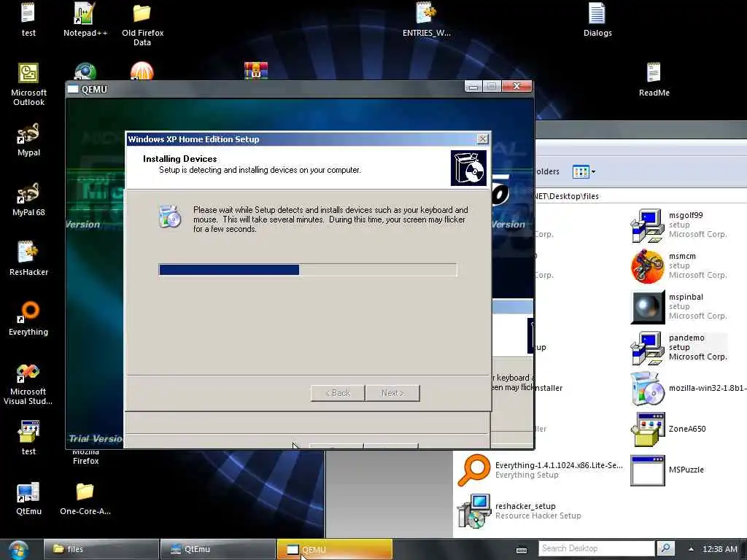747x560 pixels.
Task: Launch Everything search shortcut on desktop
Action: point(28,318)
